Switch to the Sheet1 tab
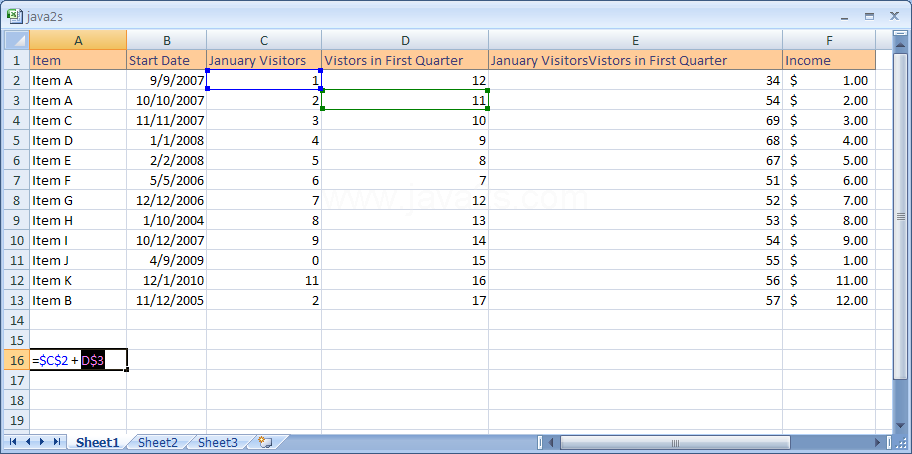The height and width of the screenshot is (454, 912). (97, 442)
